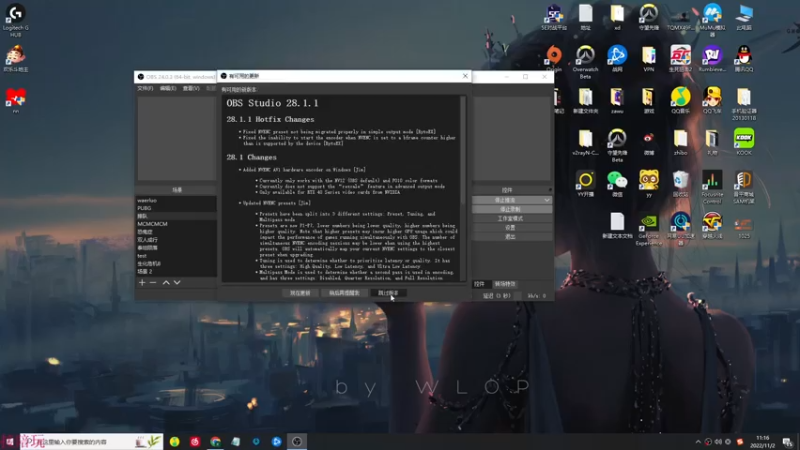Add a scene with the plus icon
This screenshot has height=450, width=800.
point(142,282)
